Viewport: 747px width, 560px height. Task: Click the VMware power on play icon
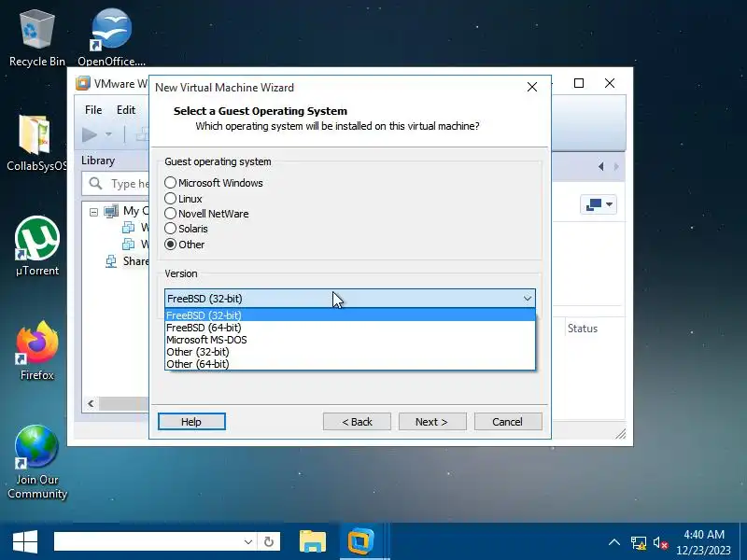(90, 134)
